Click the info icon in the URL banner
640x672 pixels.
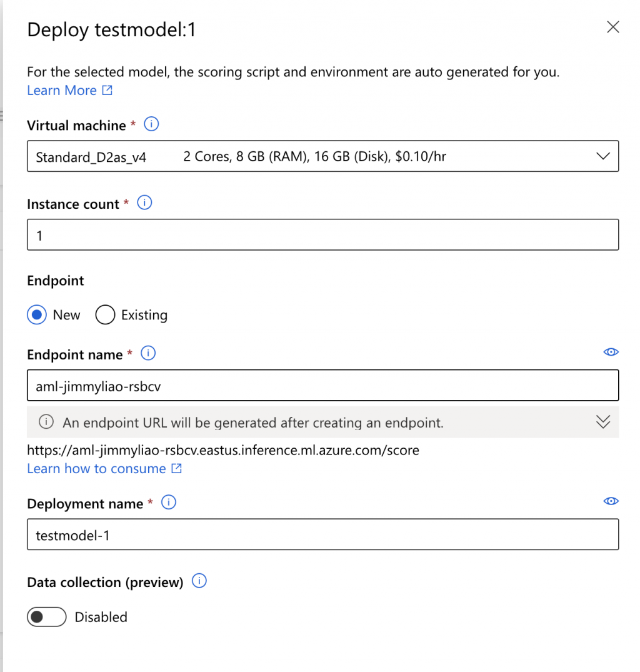(46, 423)
